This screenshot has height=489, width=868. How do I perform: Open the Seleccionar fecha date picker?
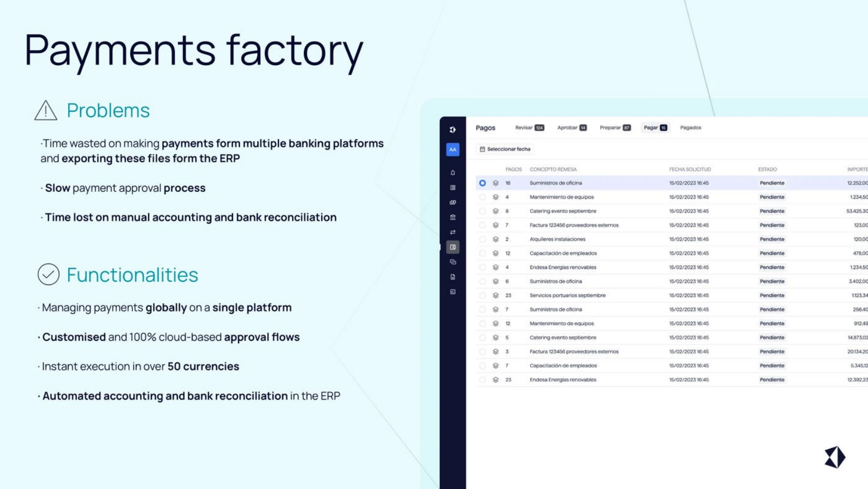coord(505,149)
